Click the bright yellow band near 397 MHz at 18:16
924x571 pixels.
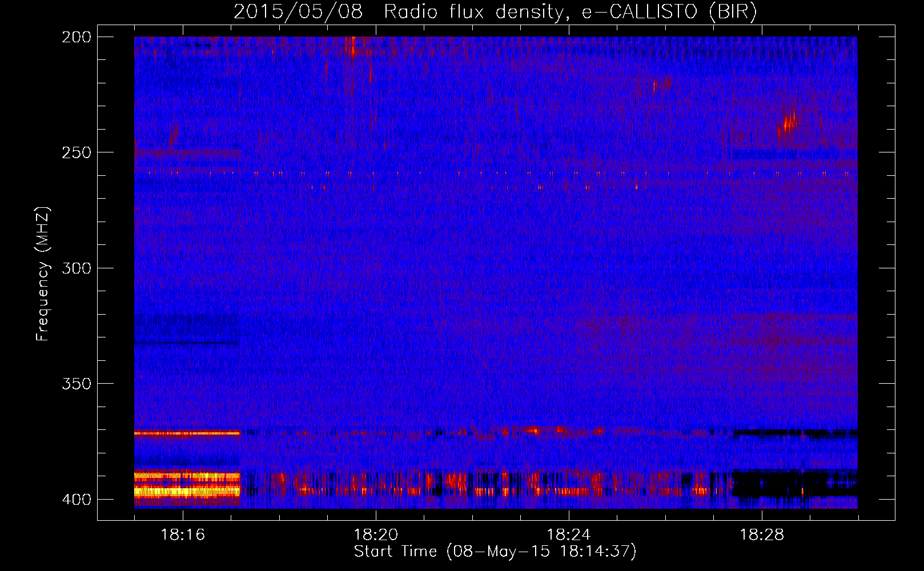(187, 491)
